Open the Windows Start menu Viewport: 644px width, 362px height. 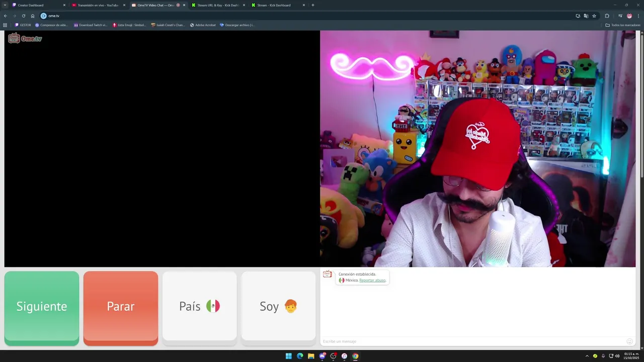point(289,356)
